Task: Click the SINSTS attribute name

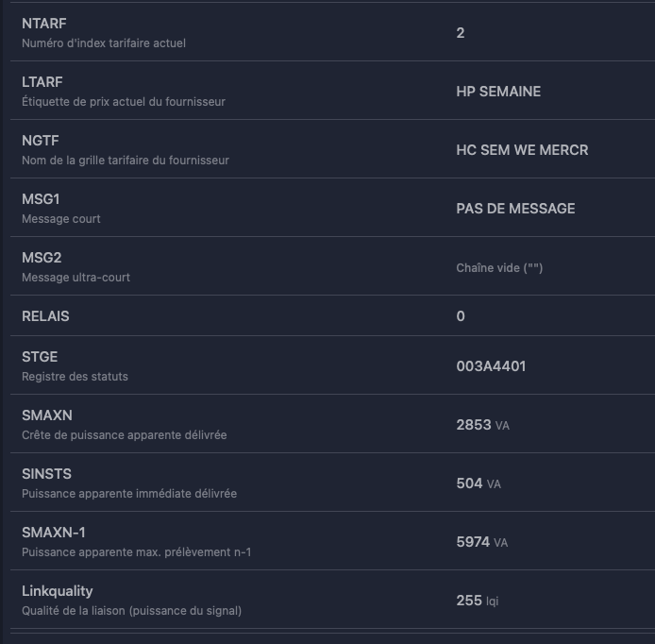Action: click(x=46, y=474)
